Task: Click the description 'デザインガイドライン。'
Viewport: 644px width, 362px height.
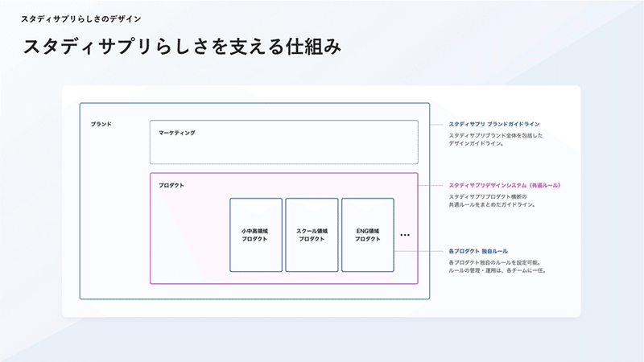Action: click(476, 144)
